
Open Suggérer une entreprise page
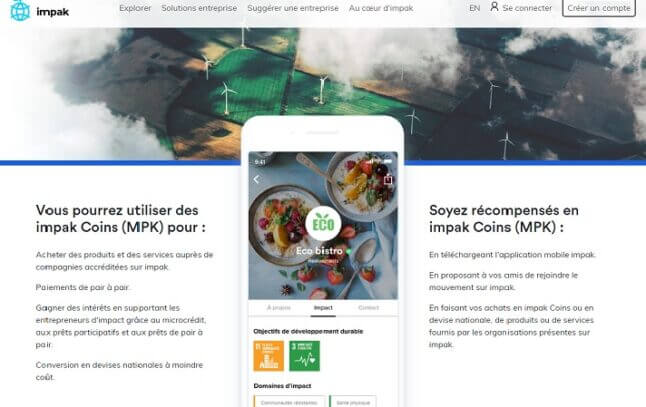293,8
